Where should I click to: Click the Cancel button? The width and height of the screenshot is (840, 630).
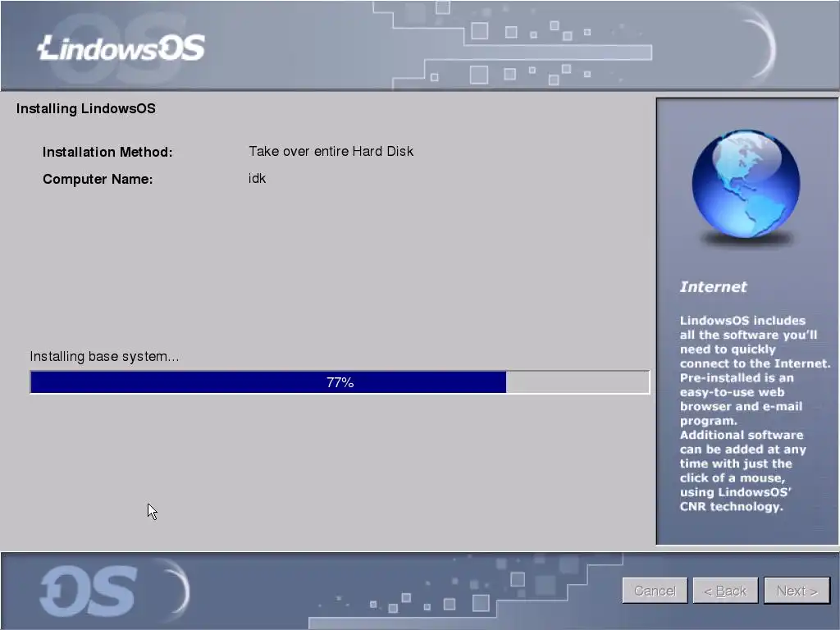pyautogui.click(x=655, y=591)
